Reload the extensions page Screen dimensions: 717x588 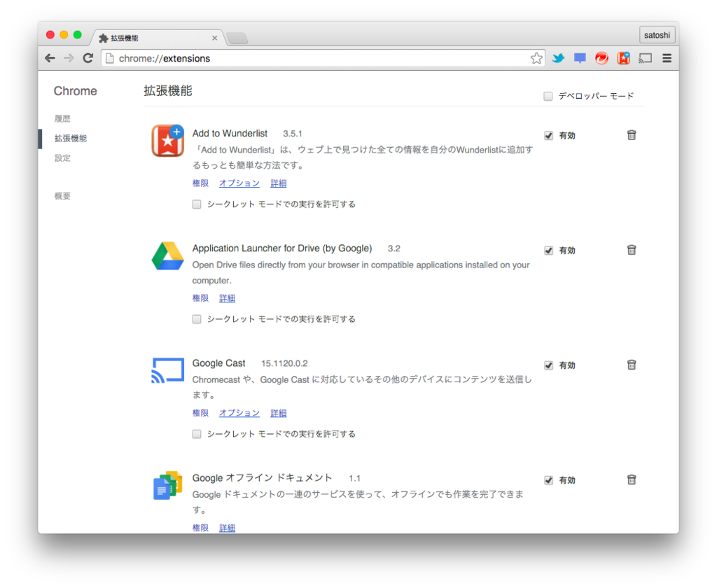click(x=88, y=58)
